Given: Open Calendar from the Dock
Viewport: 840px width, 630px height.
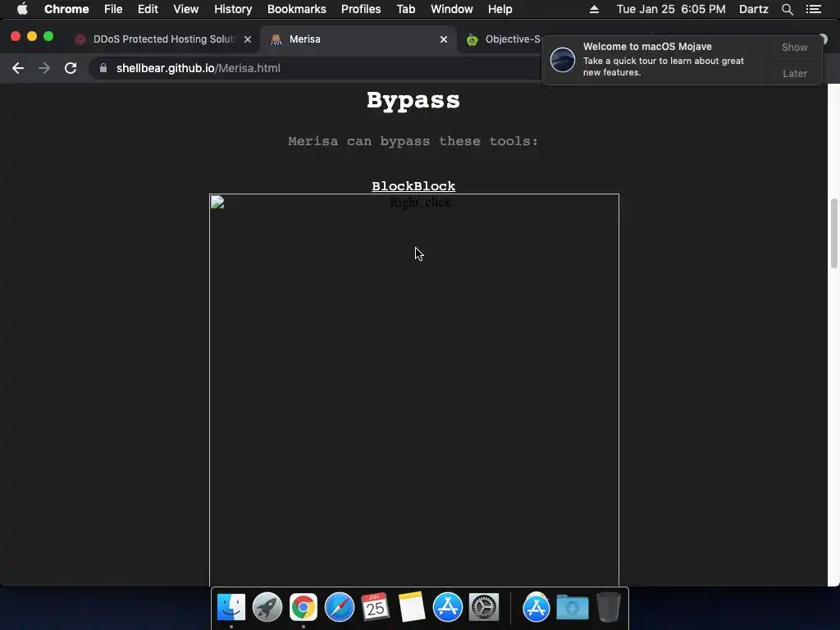Looking at the screenshot, I should pyautogui.click(x=376, y=607).
